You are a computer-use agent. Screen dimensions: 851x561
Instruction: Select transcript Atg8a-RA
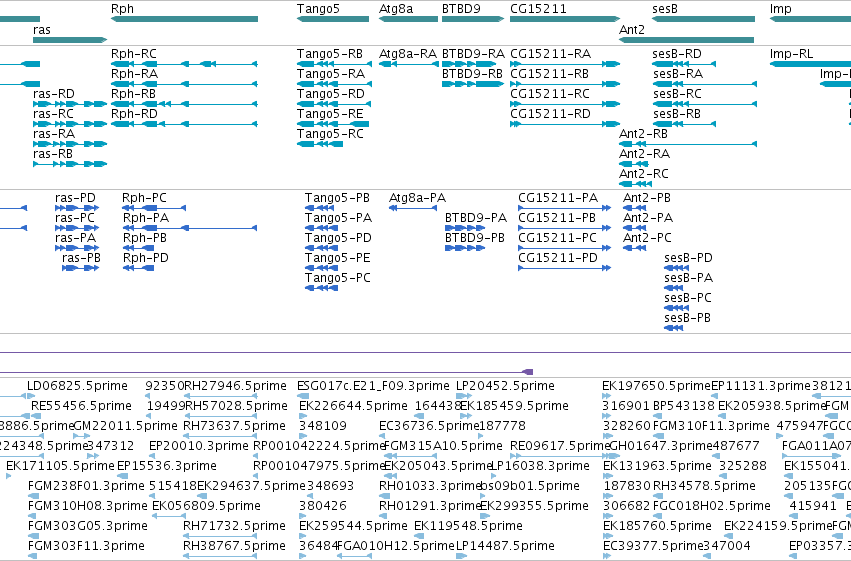click(x=409, y=65)
